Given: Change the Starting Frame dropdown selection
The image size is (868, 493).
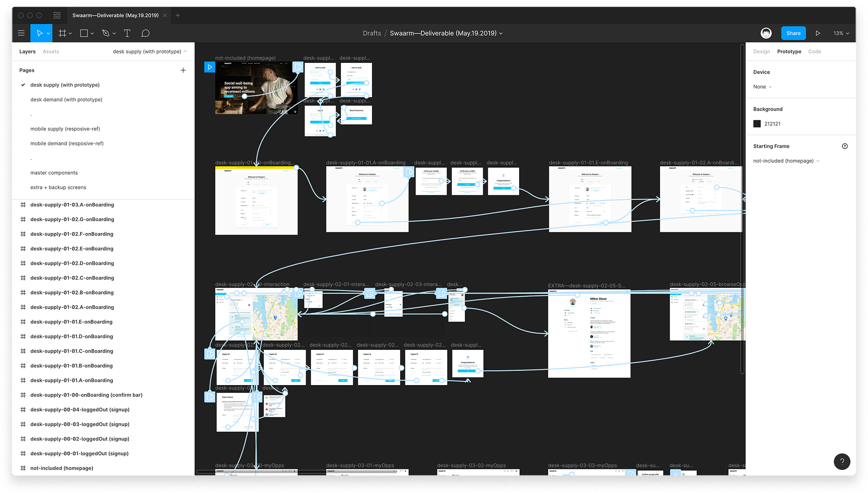Looking at the screenshot, I should [x=786, y=160].
